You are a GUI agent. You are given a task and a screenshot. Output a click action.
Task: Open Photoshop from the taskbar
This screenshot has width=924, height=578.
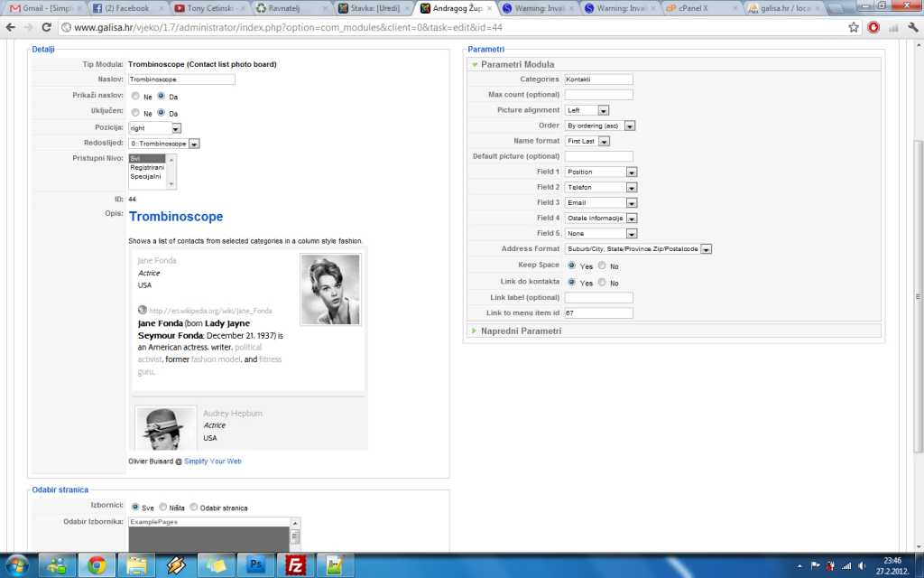254,565
